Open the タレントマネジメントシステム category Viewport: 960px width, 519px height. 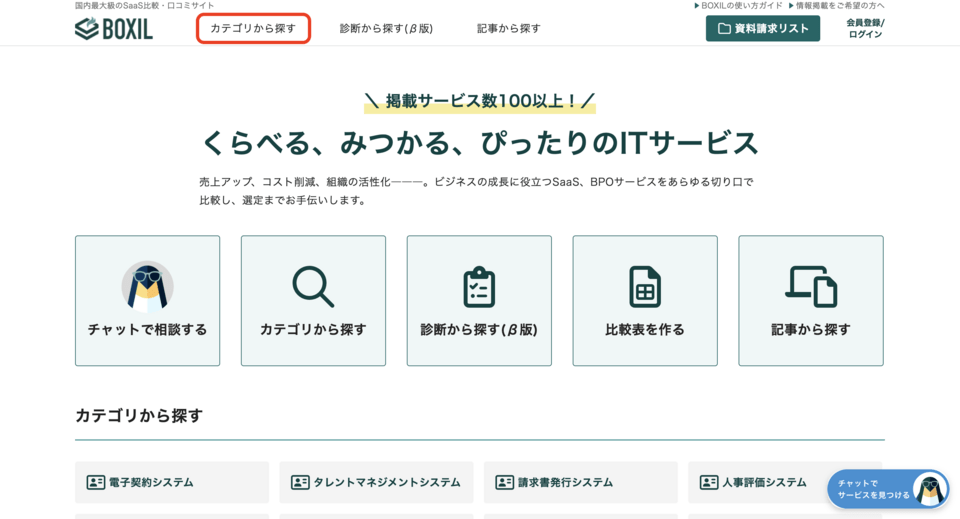[x=386, y=482]
